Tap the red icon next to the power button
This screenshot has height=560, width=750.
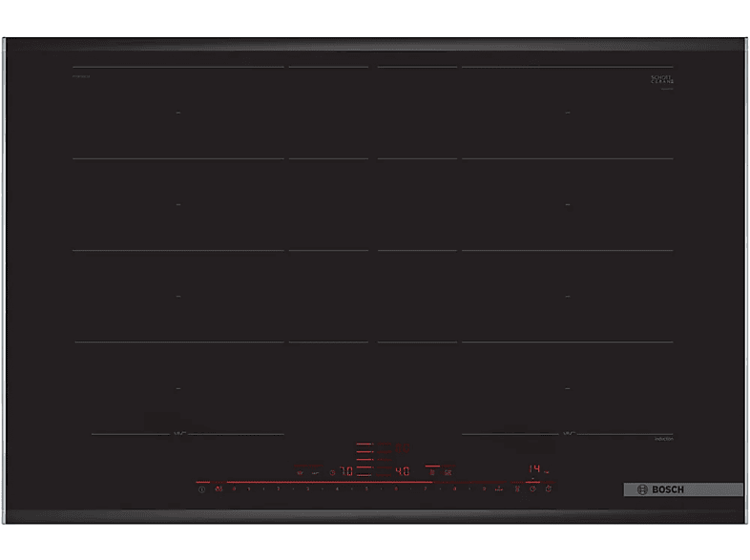pyautogui.click(x=219, y=489)
